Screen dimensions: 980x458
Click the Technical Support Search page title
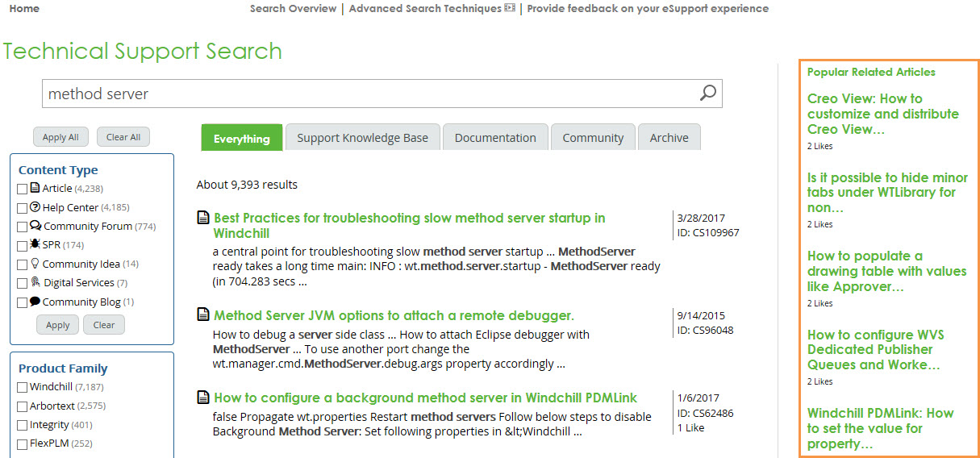click(x=143, y=51)
